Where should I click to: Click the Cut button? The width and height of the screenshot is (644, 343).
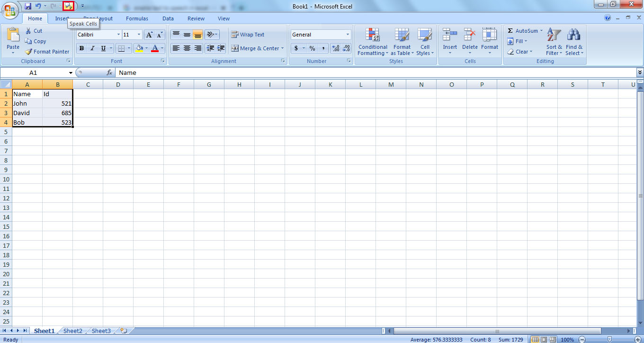[x=34, y=30]
